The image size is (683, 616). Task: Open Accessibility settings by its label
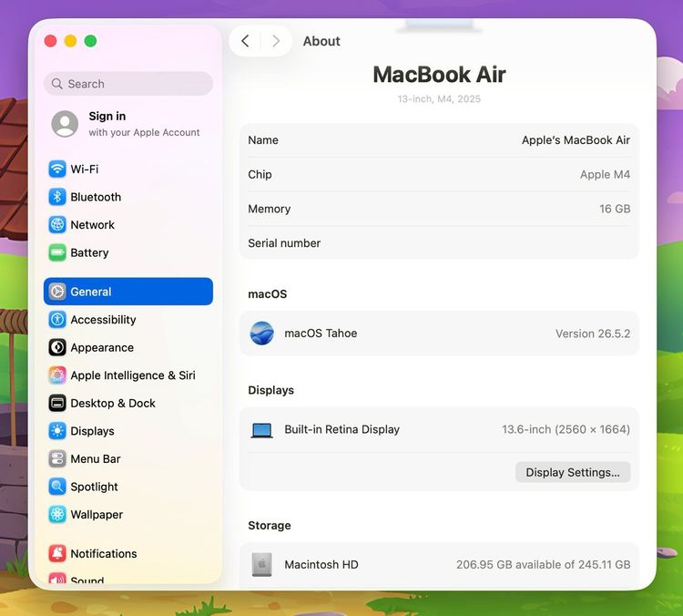103,320
